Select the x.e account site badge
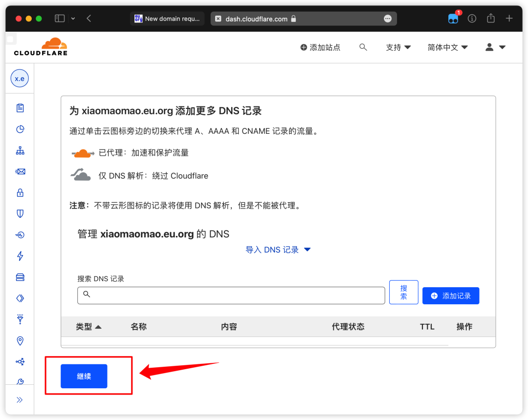The image size is (528, 420). (x=20, y=78)
